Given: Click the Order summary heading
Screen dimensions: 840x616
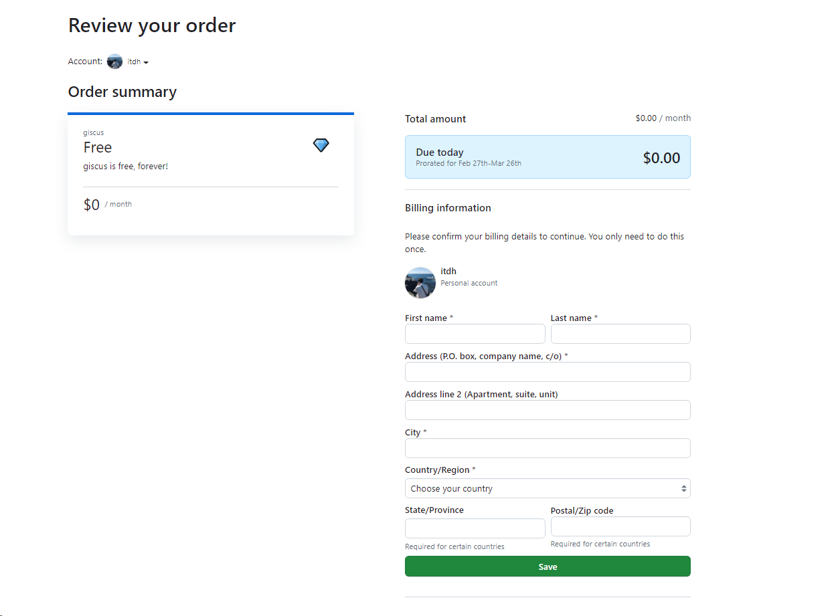Looking at the screenshot, I should point(122,92).
